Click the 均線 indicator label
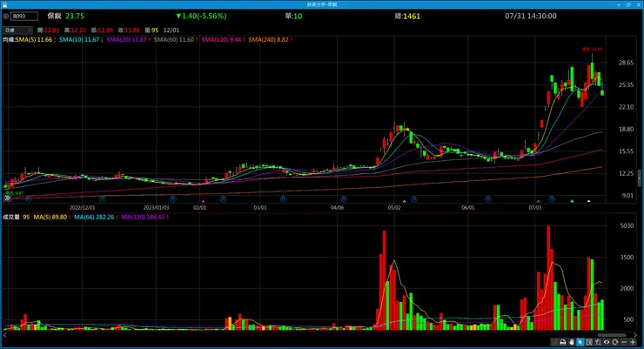 (x=9, y=40)
